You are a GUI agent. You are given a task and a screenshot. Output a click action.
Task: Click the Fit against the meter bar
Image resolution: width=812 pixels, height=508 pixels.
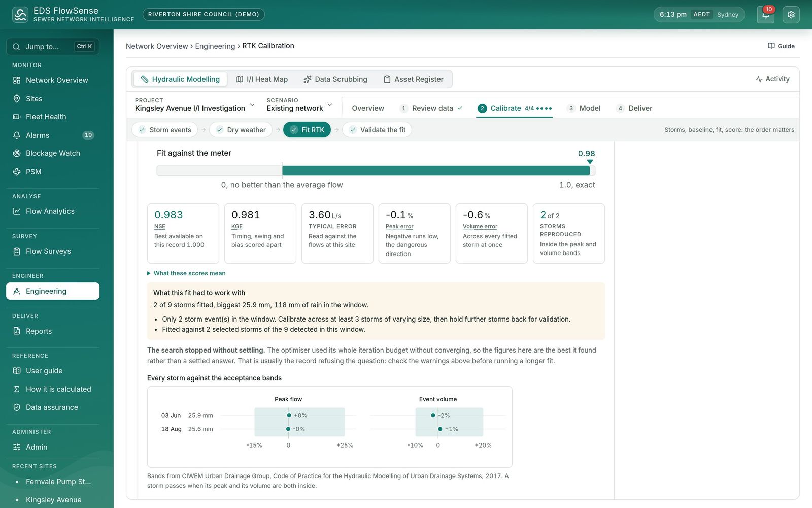pyautogui.click(x=376, y=171)
